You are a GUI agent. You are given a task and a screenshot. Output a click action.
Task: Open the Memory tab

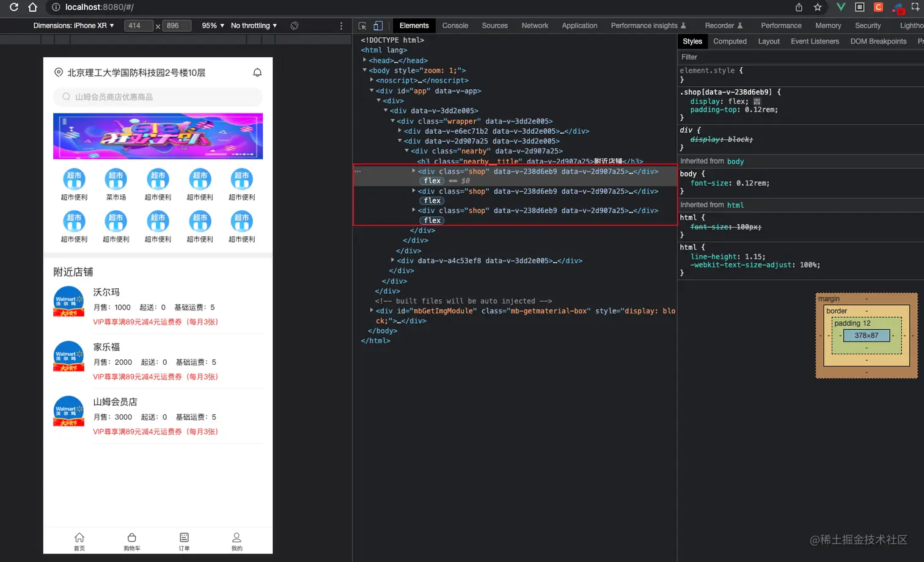(828, 26)
